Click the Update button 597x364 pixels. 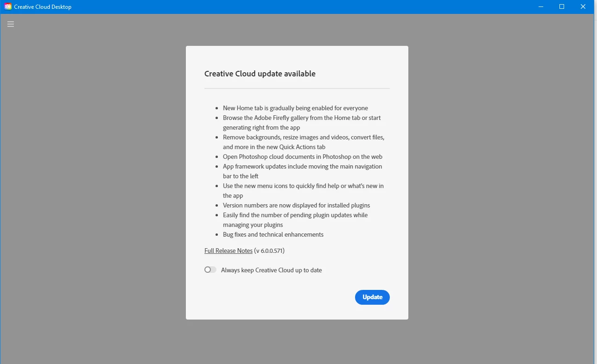372,297
